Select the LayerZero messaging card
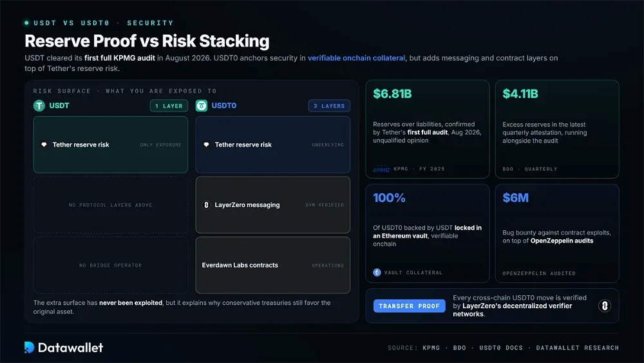Image resolution: width=644 pixels, height=363 pixels. coord(272,205)
